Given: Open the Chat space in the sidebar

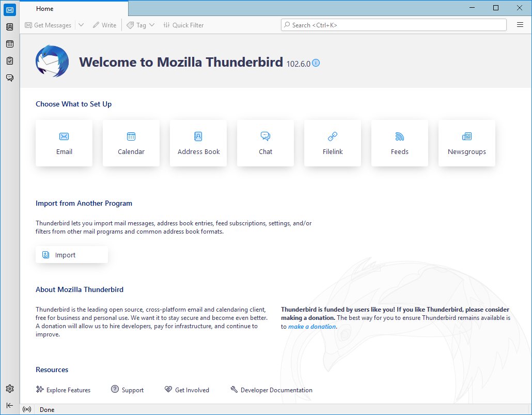Looking at the screenshot, I should tap(10, 78).
